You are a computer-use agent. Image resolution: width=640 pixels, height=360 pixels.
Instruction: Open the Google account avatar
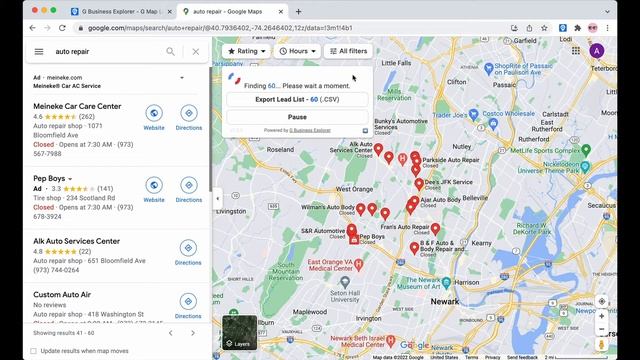(x=597, y=51)
